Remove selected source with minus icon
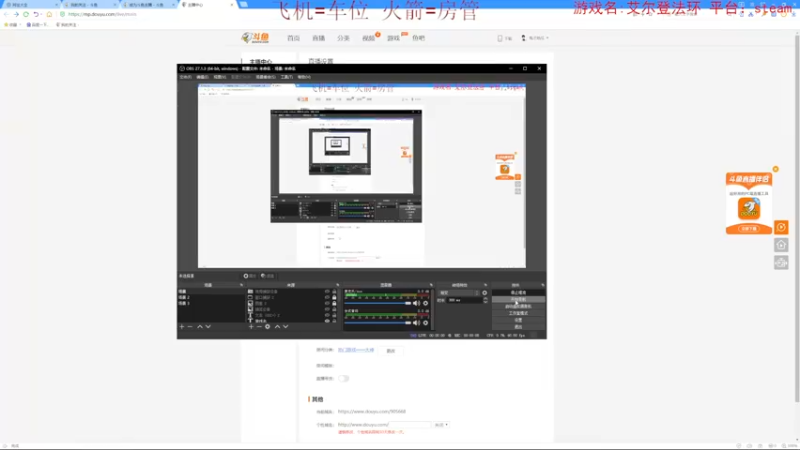This screenshot has width=800, height=450. (259, 327)
